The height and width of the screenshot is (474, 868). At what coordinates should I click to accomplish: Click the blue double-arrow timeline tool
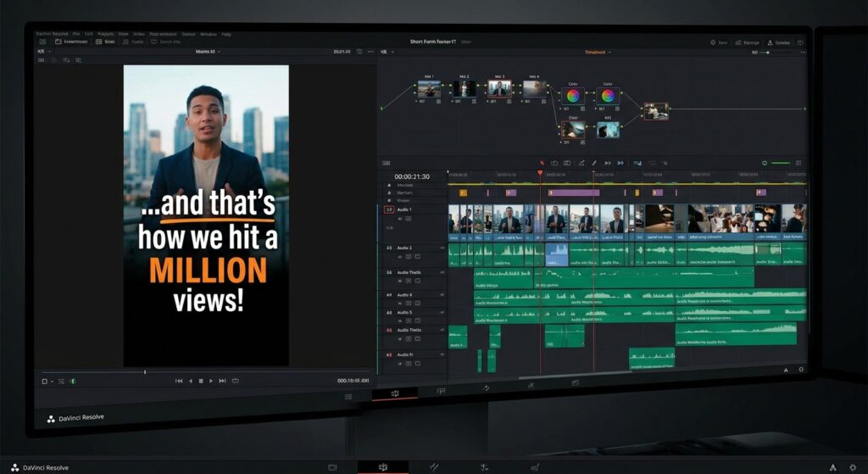[620, 163]
